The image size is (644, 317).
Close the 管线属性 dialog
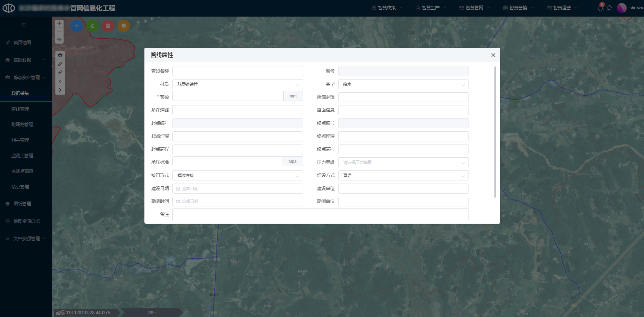tap(493, 55)
